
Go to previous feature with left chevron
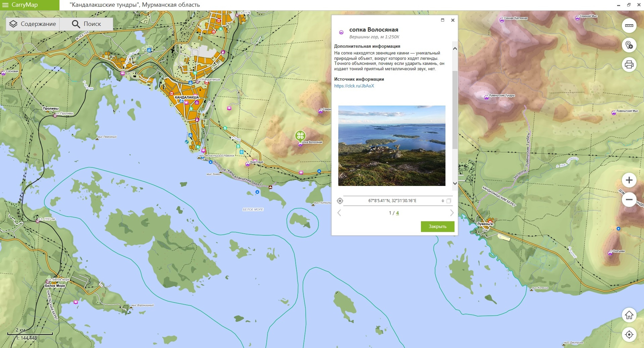[x=339, y=213]
